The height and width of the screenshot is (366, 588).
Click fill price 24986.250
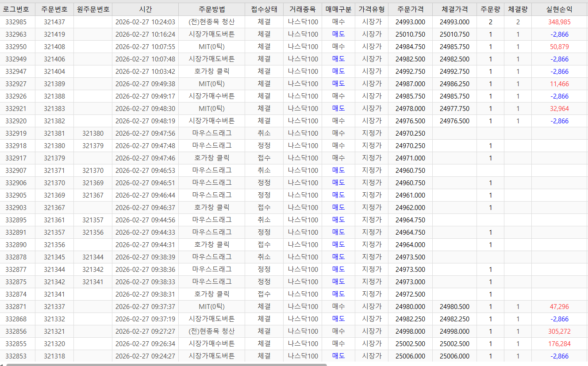pyautogui.click(x=454, y=84)
